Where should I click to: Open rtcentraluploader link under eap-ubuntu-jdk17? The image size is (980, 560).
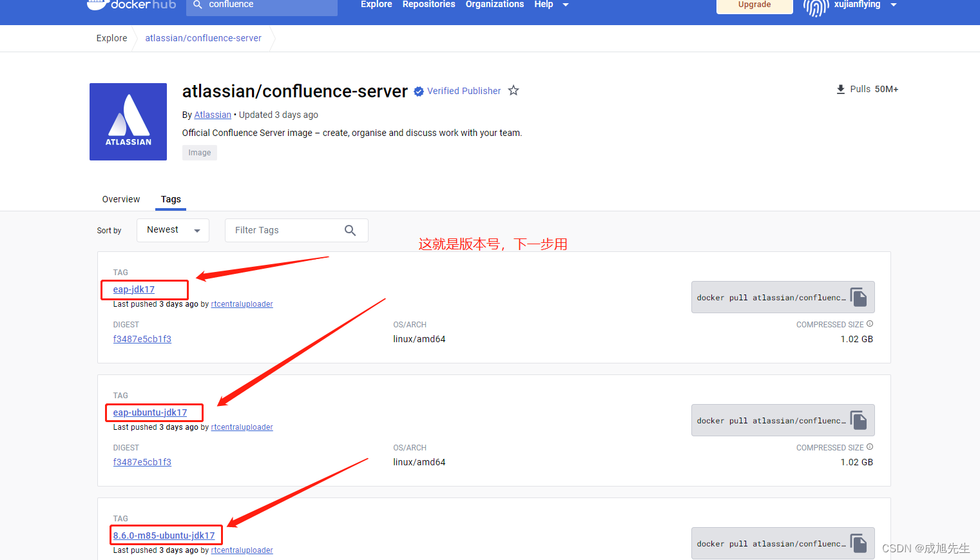[242, 427]
